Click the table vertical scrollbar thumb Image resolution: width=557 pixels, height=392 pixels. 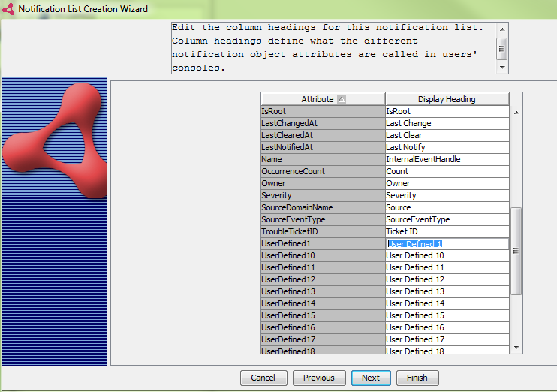click(x=516, y=251)
